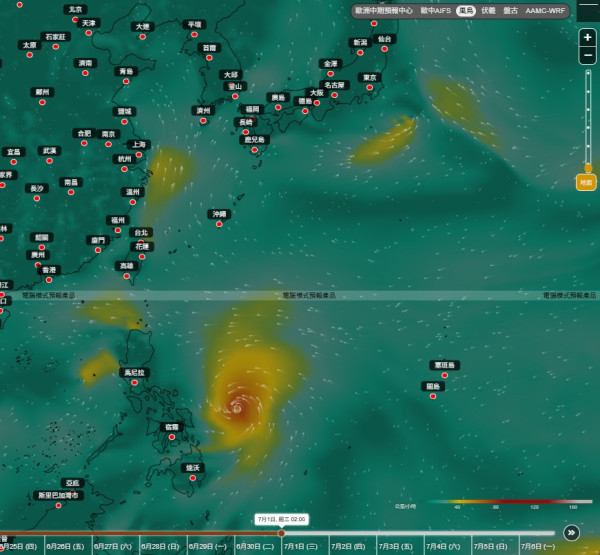Jump timeline to 7月1日 (三)
Image resolution: width=600 pixels, height=555 pixels.
coord(301,546)
